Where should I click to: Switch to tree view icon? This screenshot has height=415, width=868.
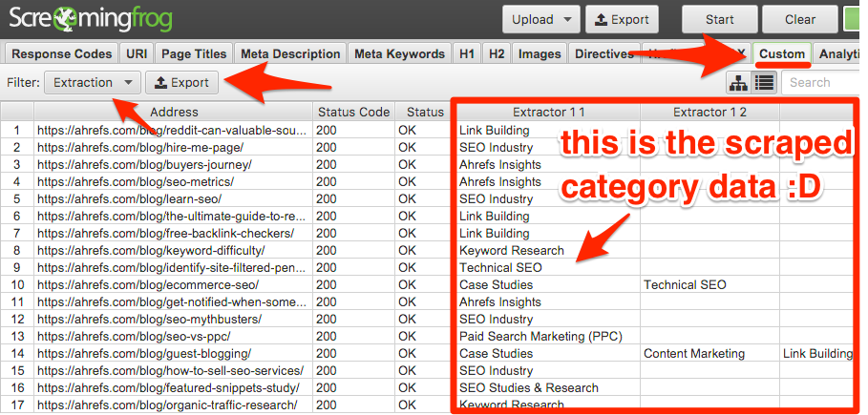(739, 83)
